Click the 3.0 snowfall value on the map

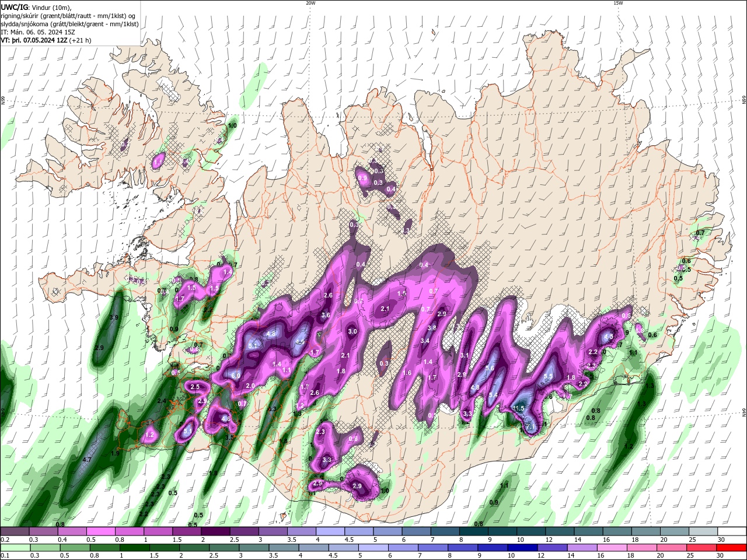352,331
